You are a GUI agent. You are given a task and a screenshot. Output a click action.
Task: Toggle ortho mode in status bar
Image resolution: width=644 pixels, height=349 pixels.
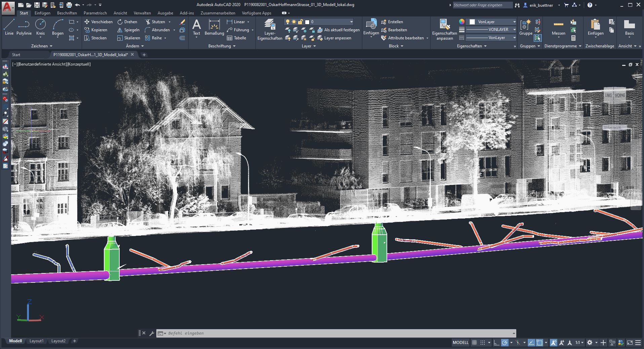click(x=496, y=343)
